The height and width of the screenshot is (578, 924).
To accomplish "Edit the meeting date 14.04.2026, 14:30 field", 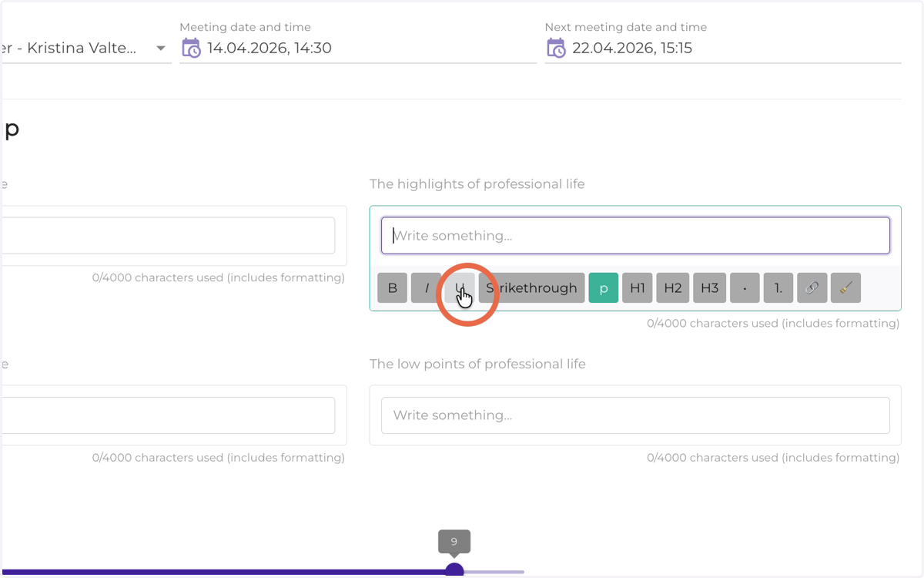I will click(x=358, y=48).
